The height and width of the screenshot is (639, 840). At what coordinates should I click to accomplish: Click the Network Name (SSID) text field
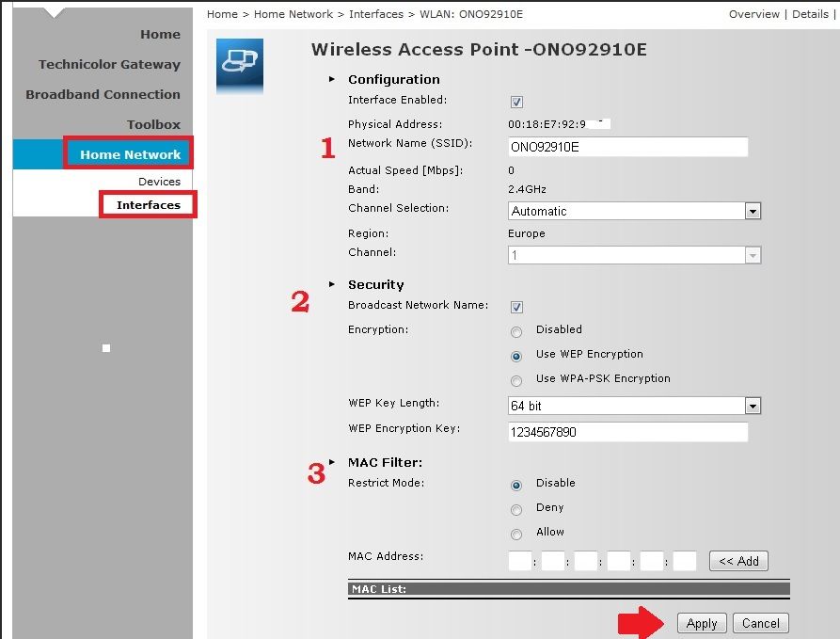(x=627, y=147)
